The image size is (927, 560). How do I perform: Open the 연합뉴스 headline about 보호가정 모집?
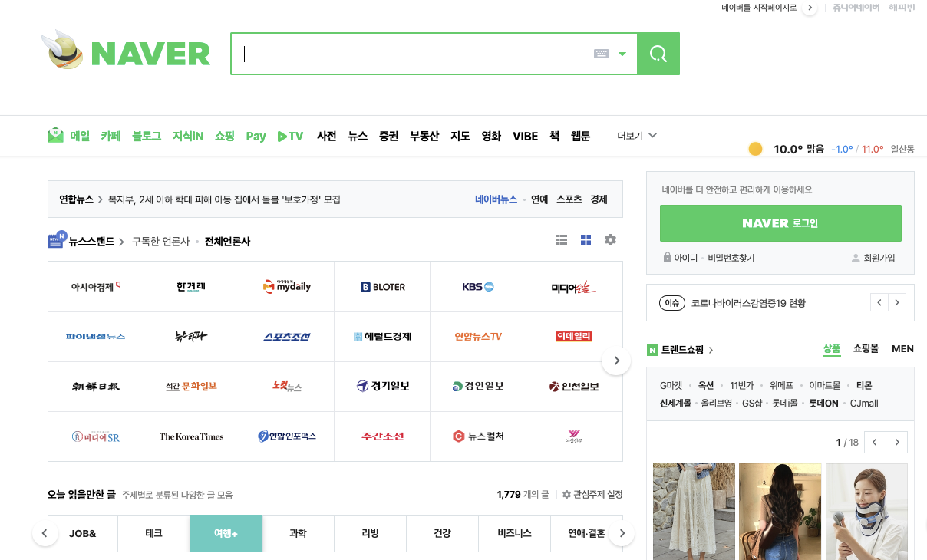coord(224,199)
